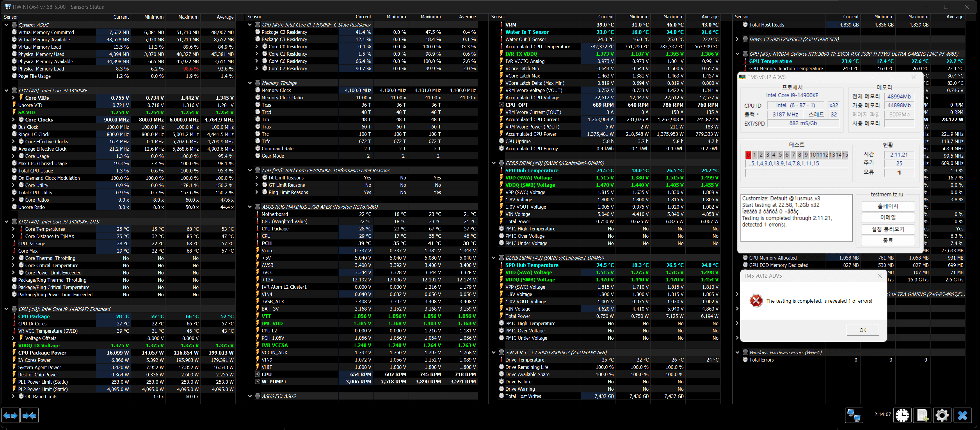Collapse Windows Hardware Errors (WHEA) group

[x=737, y=353]
